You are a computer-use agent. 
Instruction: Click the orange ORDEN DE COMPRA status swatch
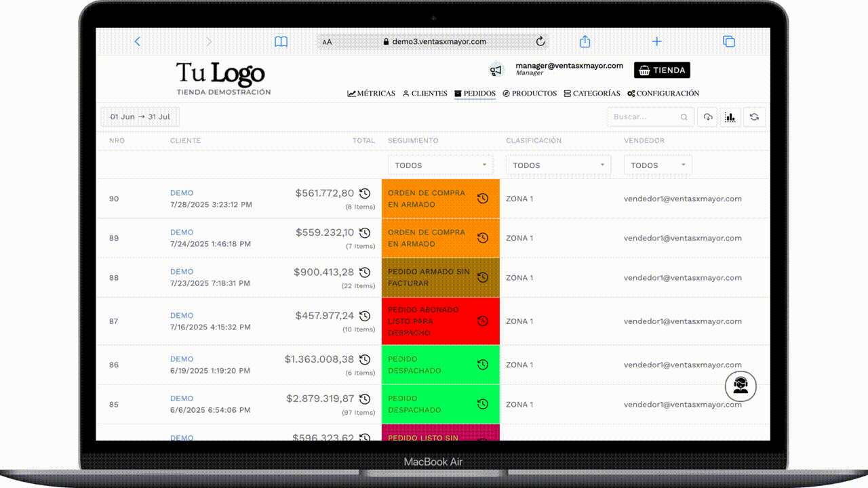tap(434, 198)
